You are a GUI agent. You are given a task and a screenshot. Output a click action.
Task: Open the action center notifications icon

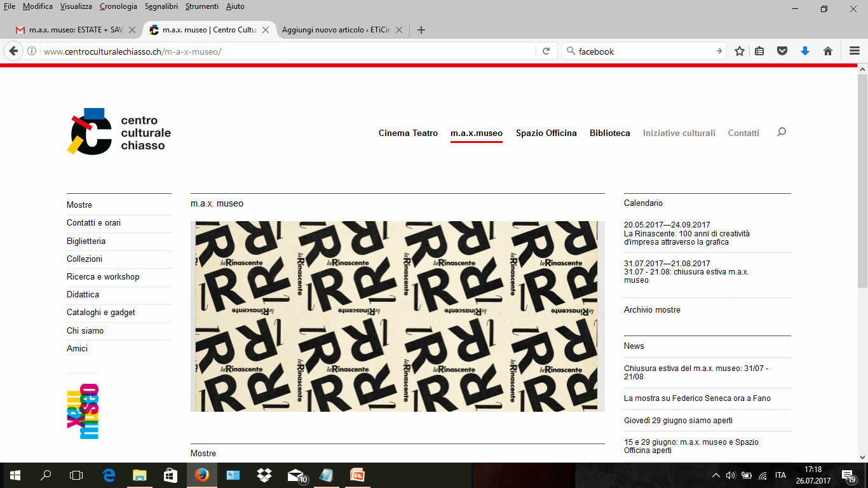coord(848,475)
